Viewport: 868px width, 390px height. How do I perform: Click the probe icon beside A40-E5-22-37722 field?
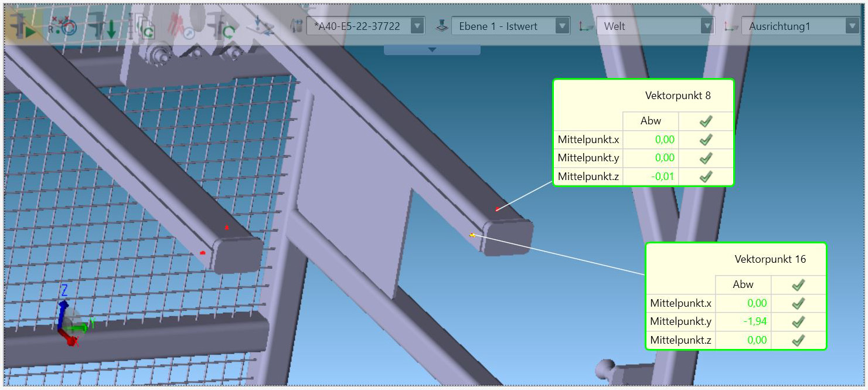(297, 26)
